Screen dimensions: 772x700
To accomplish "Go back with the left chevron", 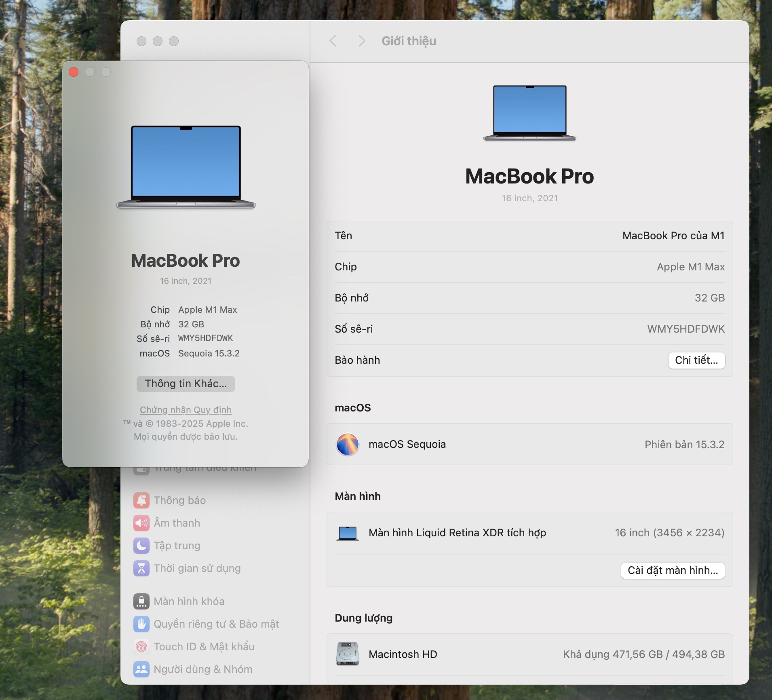I will pyautogui.click(x=333, y=41).
